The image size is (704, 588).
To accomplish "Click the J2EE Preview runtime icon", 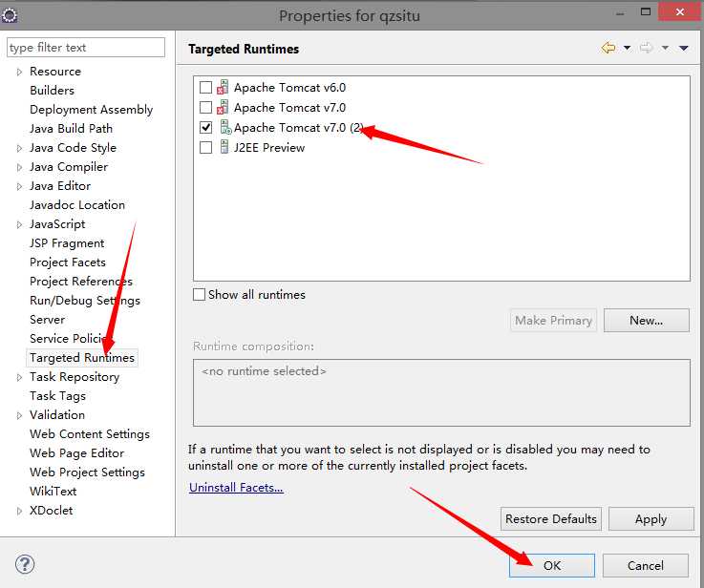I will [224, 147].
